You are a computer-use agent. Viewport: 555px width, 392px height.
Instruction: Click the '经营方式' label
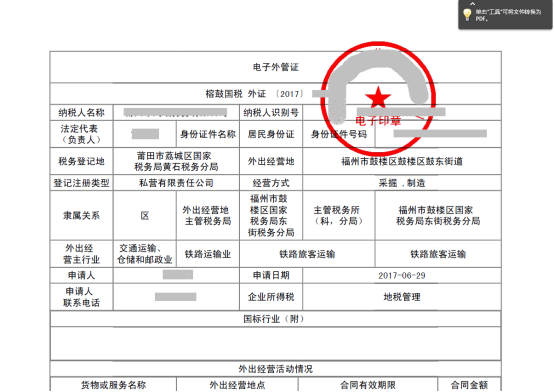pyautogui.click(x=271, y=183)
